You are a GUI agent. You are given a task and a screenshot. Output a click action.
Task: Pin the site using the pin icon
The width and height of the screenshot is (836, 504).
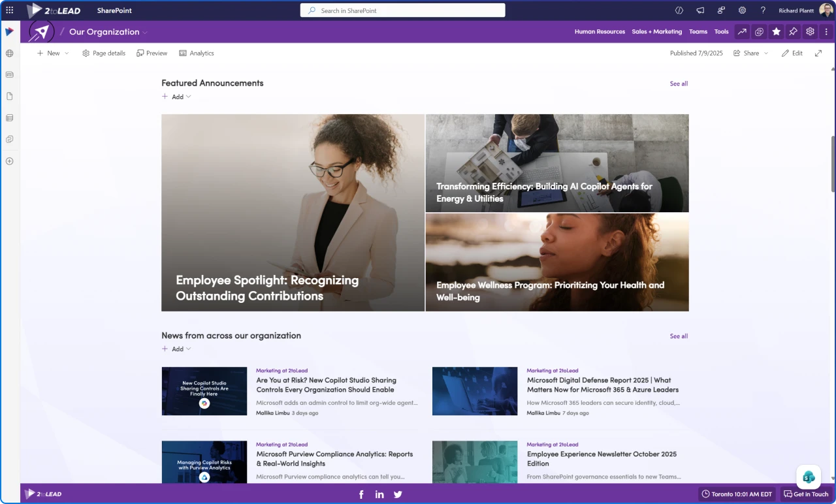click(x=793, y=31)
